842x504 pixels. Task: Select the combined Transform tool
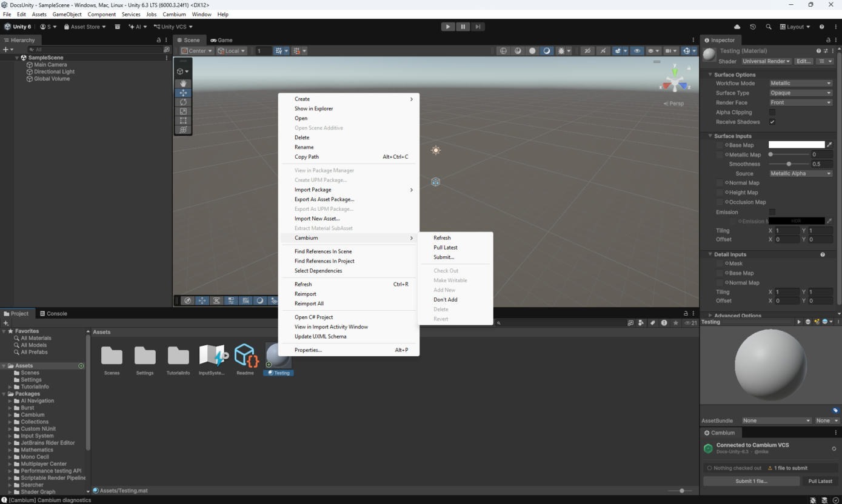(x=183, y=129)
